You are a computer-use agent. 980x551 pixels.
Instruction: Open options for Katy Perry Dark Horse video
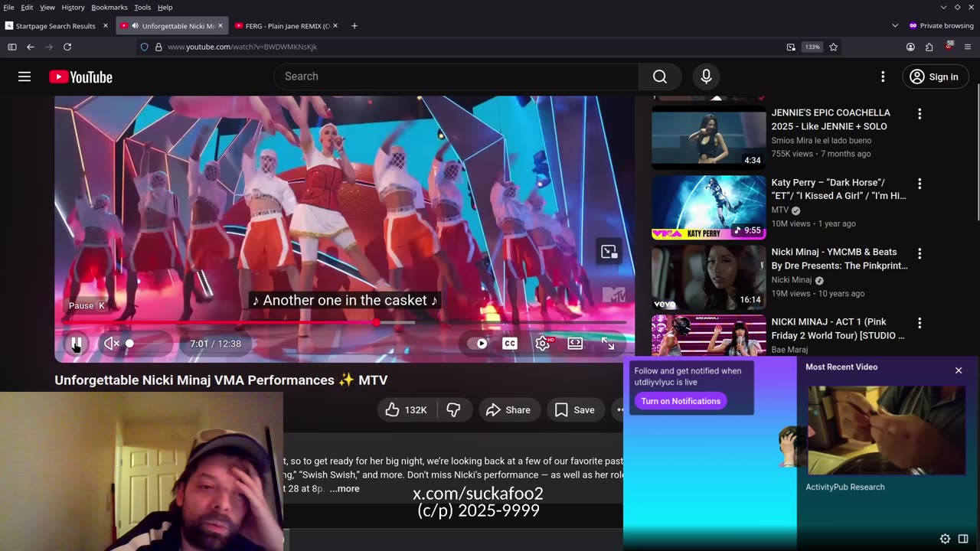coord(920,184)
